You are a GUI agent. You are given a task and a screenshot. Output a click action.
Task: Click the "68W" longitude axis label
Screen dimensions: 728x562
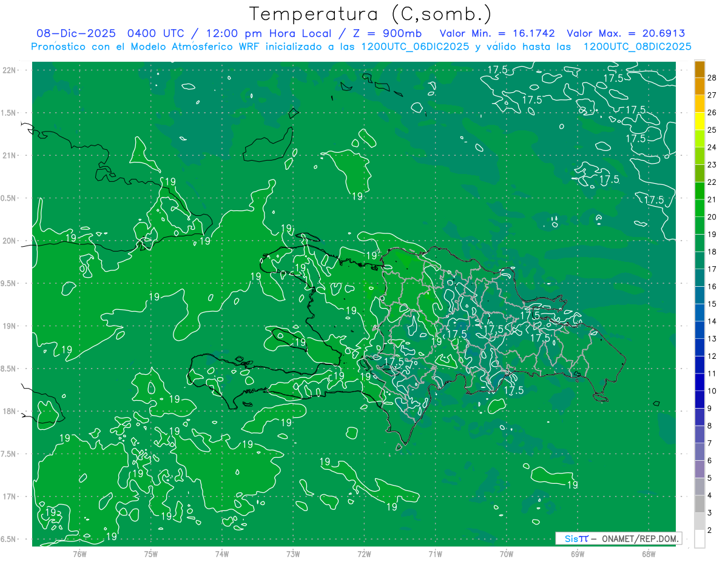pyautogui.click(x=649, y=554)
